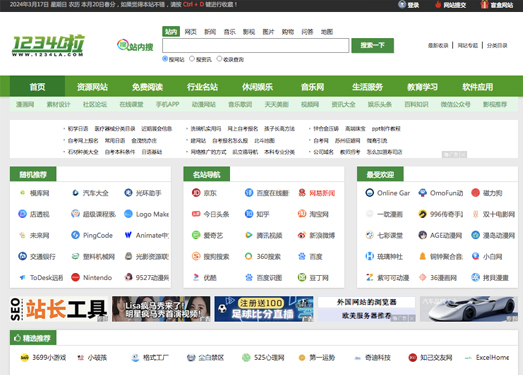Open 休闲娱乐 navigation item
The height and width of the screenshot is (375, 523).
pyautogui.click(x=257, y=87)
